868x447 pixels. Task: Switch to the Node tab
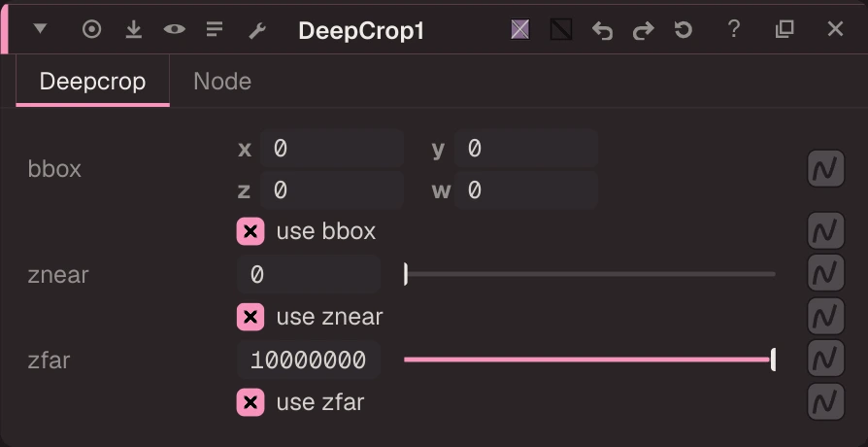click(x=222, y=82)
